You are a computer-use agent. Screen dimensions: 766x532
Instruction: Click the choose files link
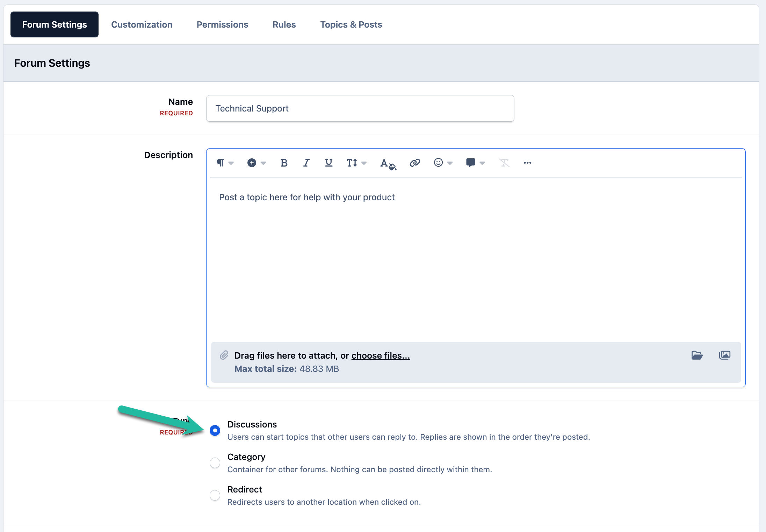[381, 355]
